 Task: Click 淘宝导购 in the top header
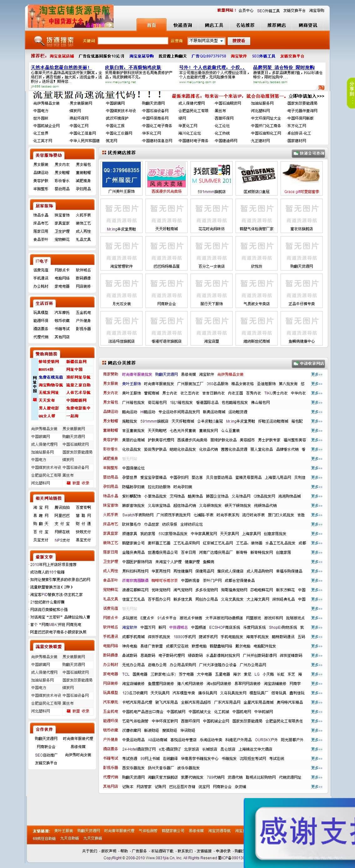(x=317, y=10)
